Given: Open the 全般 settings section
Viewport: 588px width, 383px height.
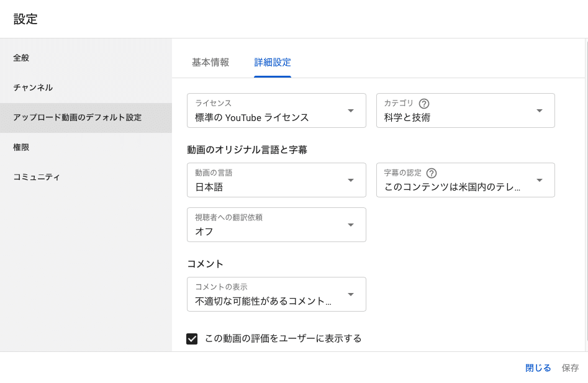Looking at the screenshot, I should pos(22,57).
